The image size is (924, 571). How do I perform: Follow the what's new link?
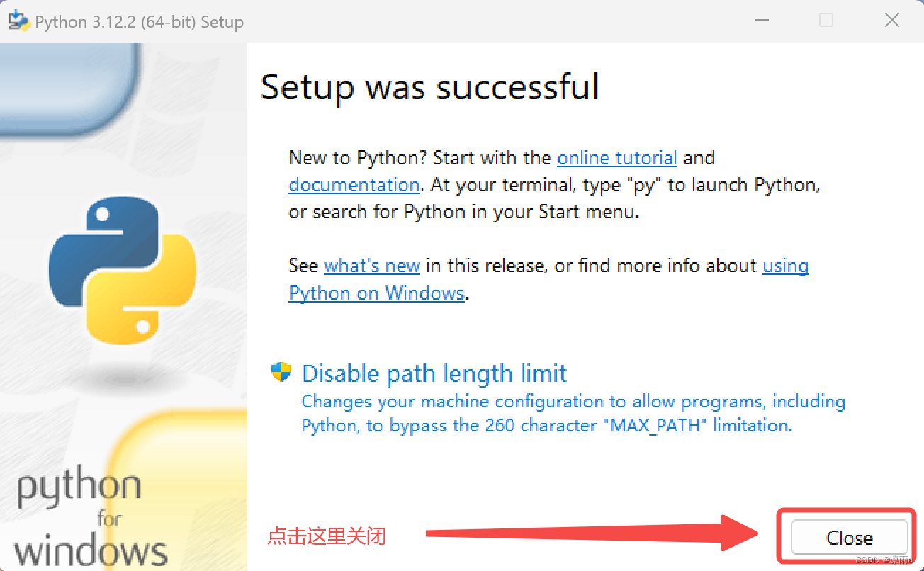(x=372, y=266)
